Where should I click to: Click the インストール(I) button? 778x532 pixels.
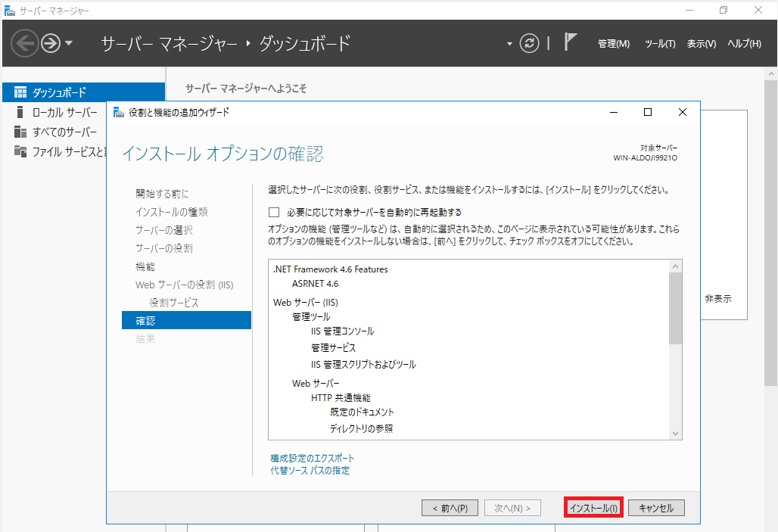tap(593, 508)
